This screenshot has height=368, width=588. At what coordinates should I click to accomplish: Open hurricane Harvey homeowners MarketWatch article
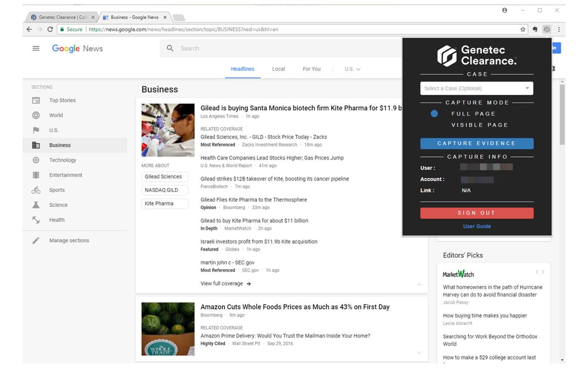click(492, 291)
